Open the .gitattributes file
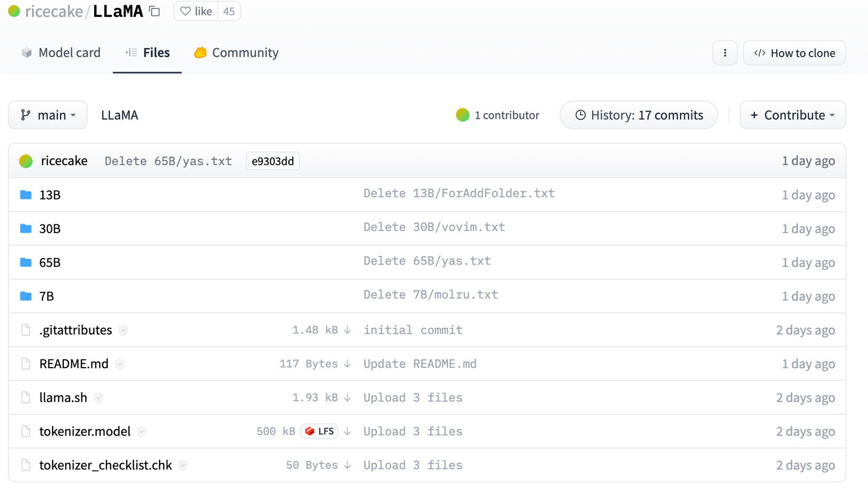 76,330
